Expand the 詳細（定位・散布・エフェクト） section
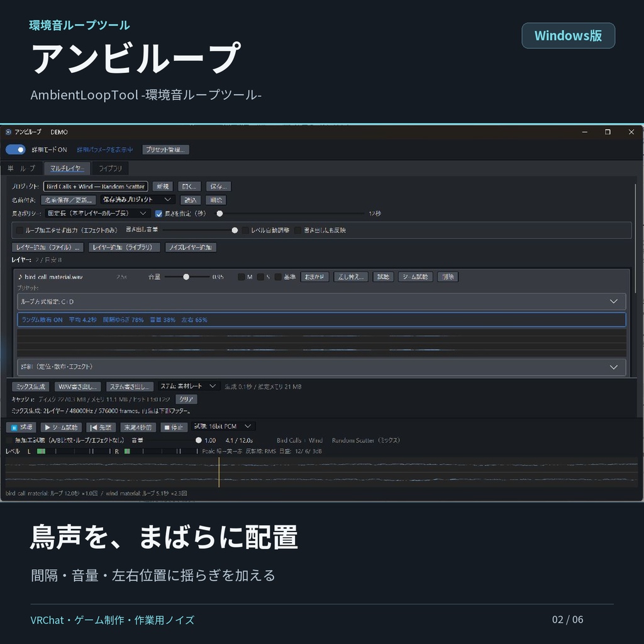This screenshot has height=644, width=644. [321, 367]
